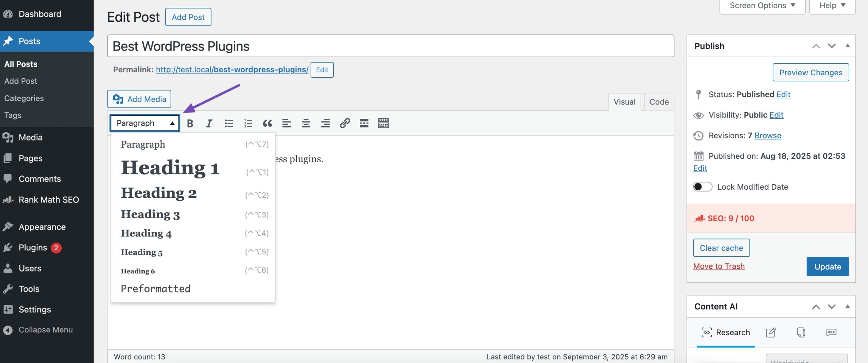
Task: Toggle the toolbar kitchen sink
Action: (383, 123)
